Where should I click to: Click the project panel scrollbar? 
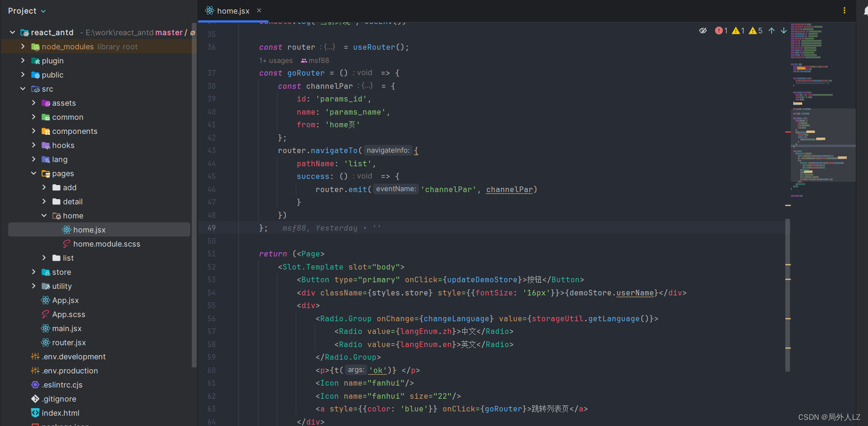(x=194, y=195)
